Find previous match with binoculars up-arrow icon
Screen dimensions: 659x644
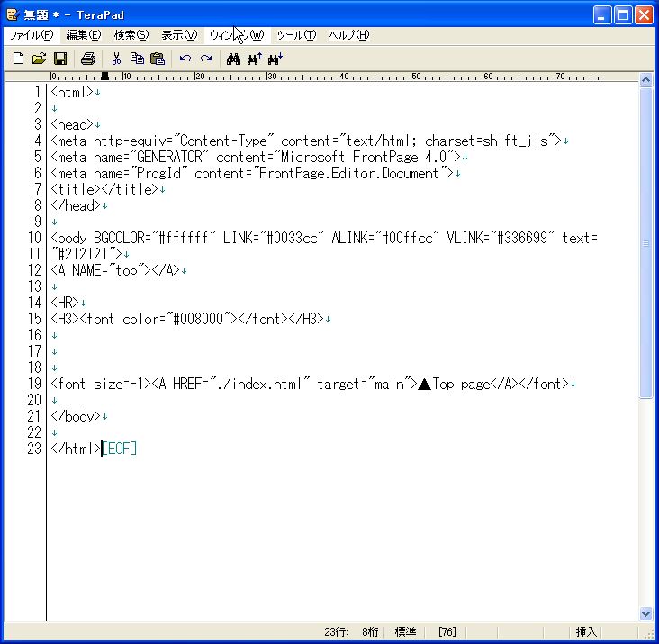click(x=254, y=59)
